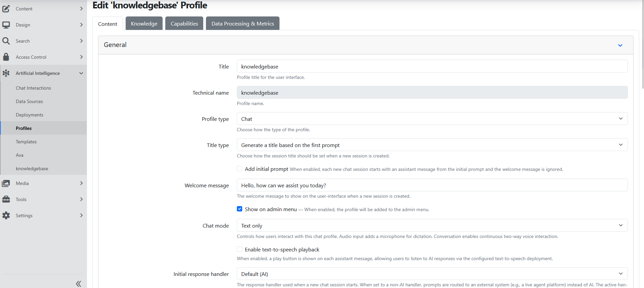Image resolution: width=644 pixels, height=288 pixels.
Task: Enable the Add initial prompt checkbox
Action: [240, 169]
